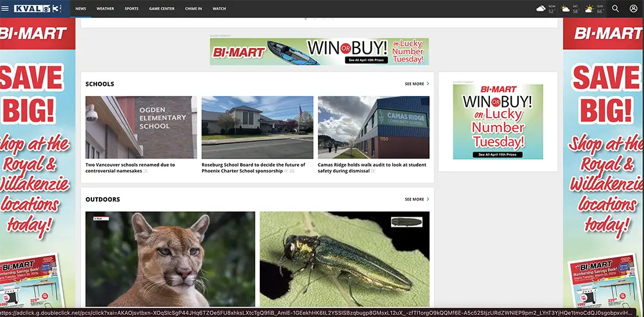Click See All April 15th Prizes in square ad

coord(498,155)
